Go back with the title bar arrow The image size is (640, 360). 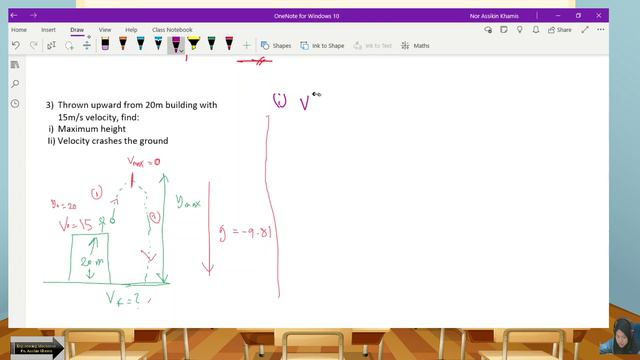[14, 16]
